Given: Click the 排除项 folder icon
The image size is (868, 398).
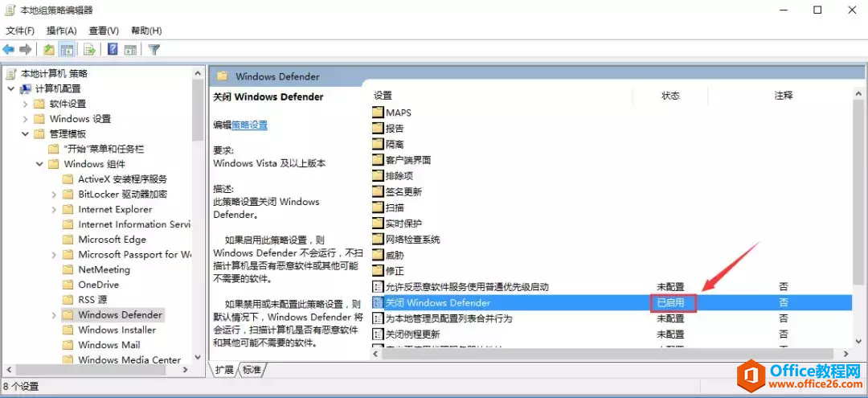Looking at the screenshot, I should [x=378, y=176].
